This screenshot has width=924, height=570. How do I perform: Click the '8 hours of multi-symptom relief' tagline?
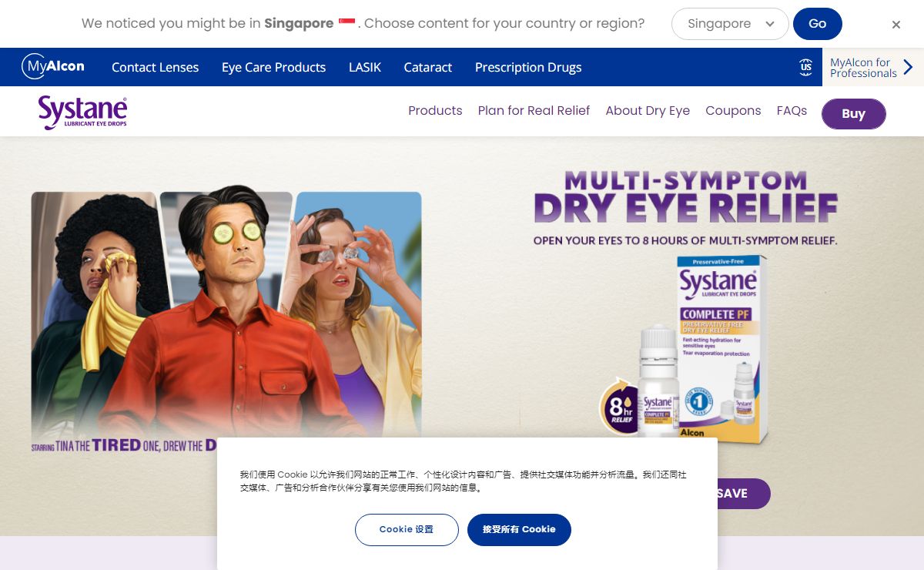tap(685, 240)
